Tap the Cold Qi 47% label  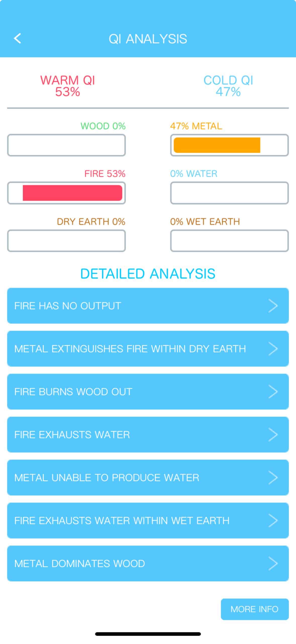pyautogui.click(x=228, y=86)
